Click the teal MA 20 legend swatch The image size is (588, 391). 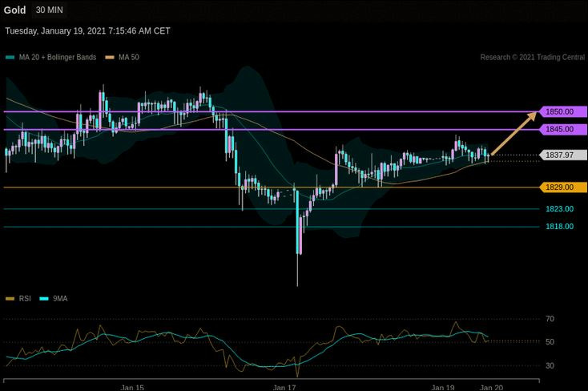(10, 58)
